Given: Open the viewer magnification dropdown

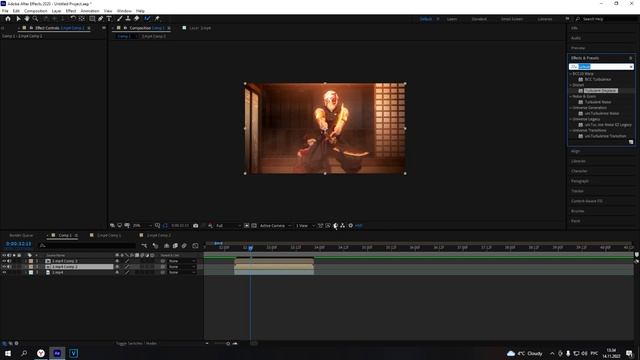Looking at the screenshot, I should [142, 226].
